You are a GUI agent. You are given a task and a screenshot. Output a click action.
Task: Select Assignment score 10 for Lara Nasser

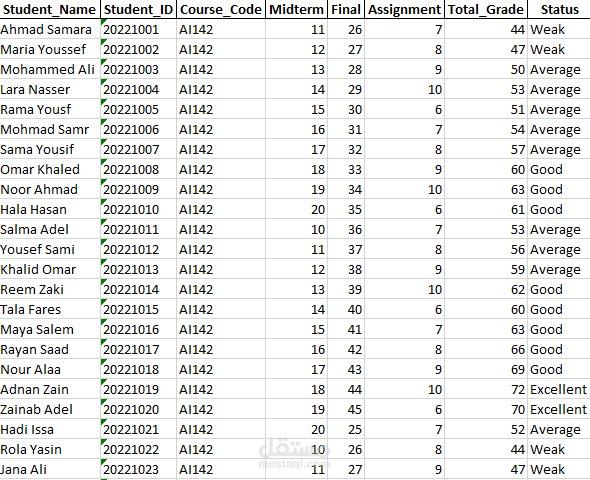404,89
